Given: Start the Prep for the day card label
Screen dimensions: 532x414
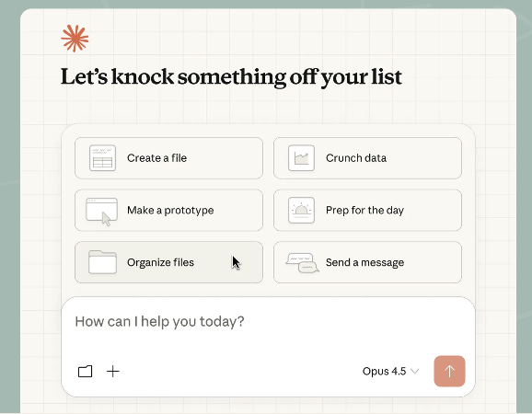Looking at the screenshot, I should point(364,211).
